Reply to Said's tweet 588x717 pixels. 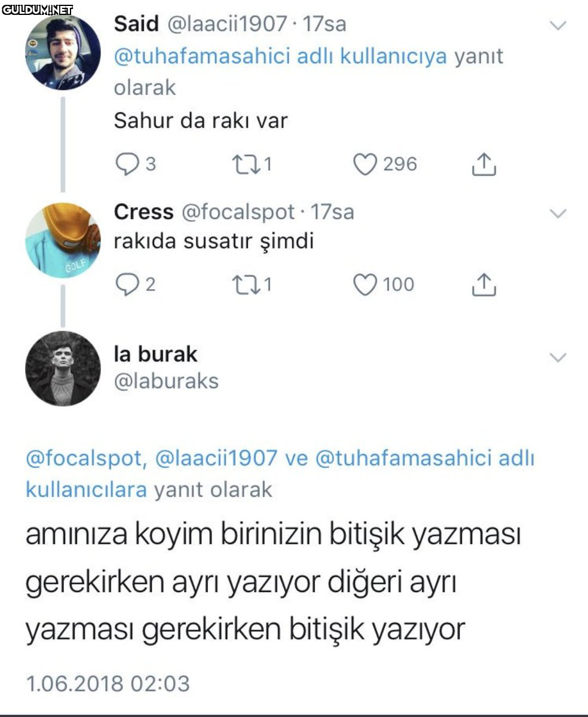pyautogui.click(x=126, y=164)
